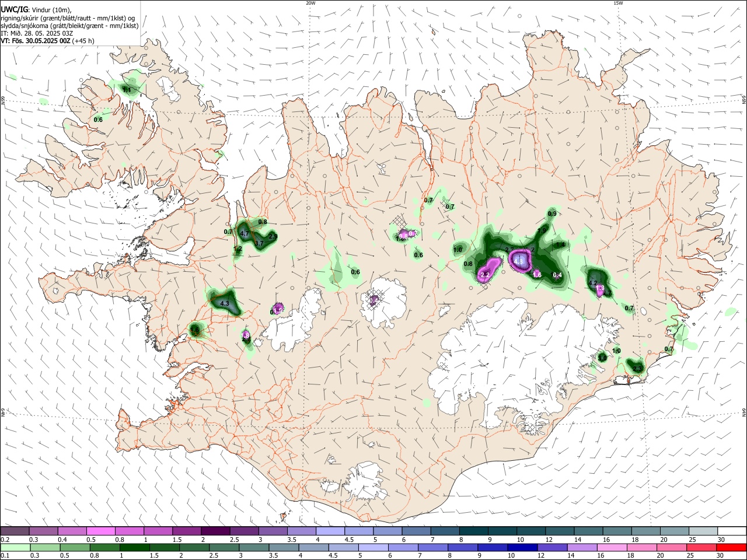Click the '4.7' precipitation value
The height and width of the screenshot is (560, 747).
point(245,233)
